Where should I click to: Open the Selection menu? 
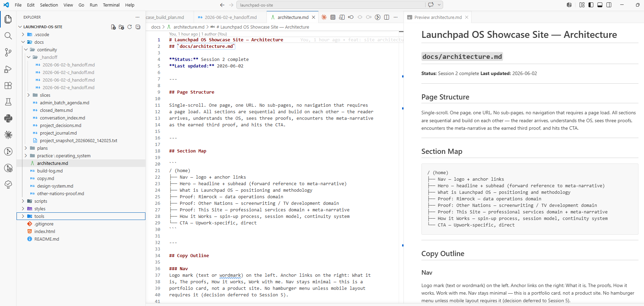coord(49,5)
